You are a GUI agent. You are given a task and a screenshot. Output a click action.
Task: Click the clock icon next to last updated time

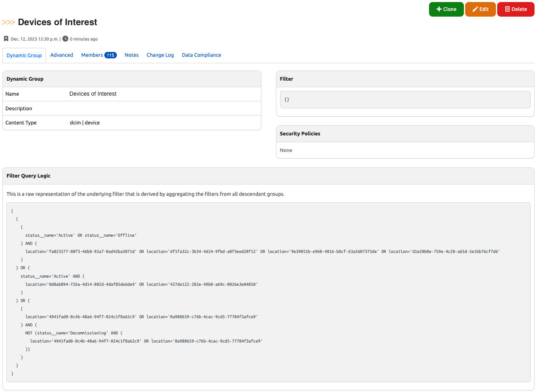point(65,39)
